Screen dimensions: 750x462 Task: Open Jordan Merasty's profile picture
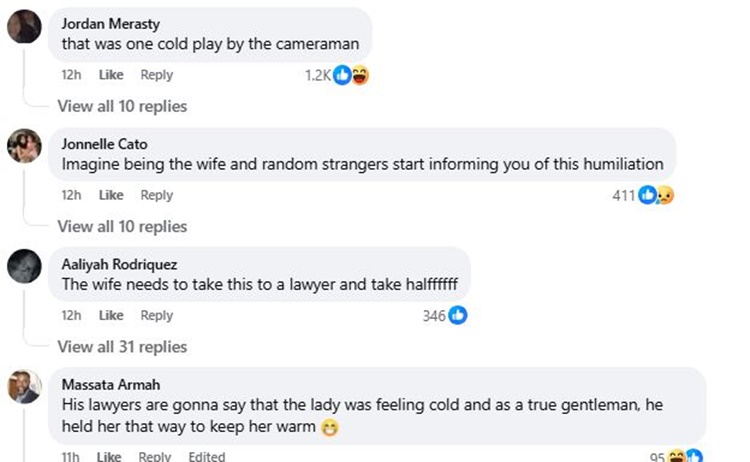click(24, 26)
